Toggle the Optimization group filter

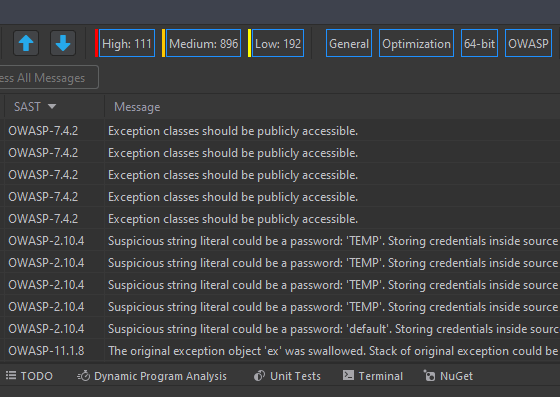click(x=416, y=43)
